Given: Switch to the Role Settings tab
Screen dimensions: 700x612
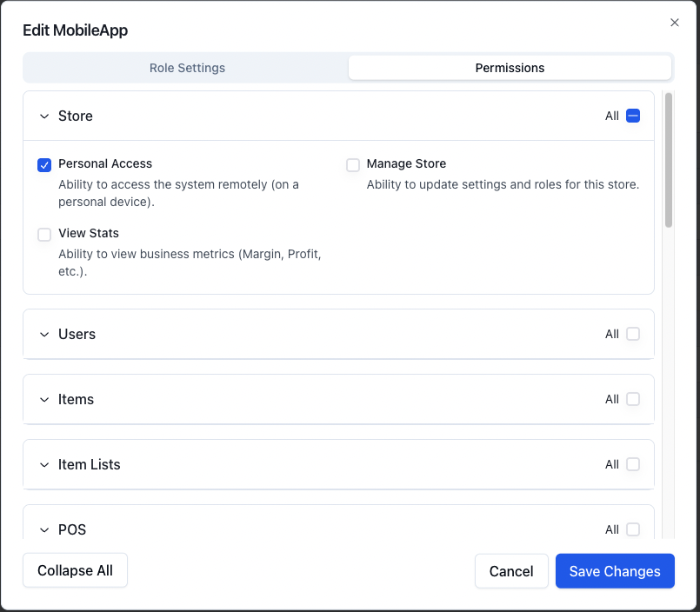Looking at the screenshot, I should pyautogui.click(x=187, y=68).
